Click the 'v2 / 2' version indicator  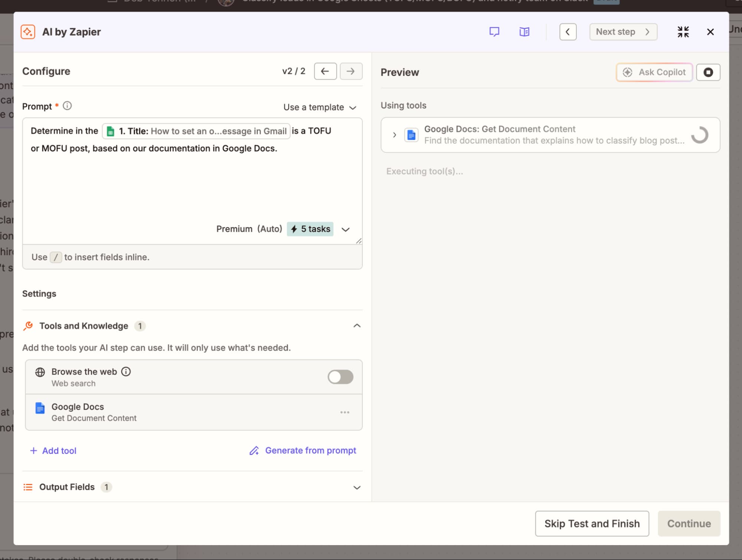pos(294,71)
